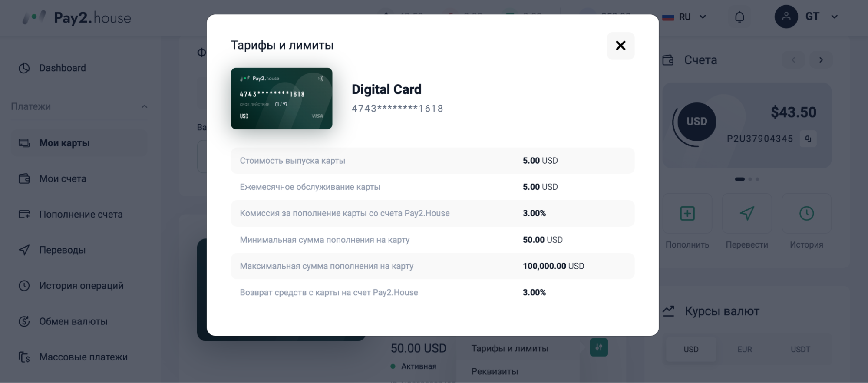Open История from account actions
868x383 pixels.
806,213
